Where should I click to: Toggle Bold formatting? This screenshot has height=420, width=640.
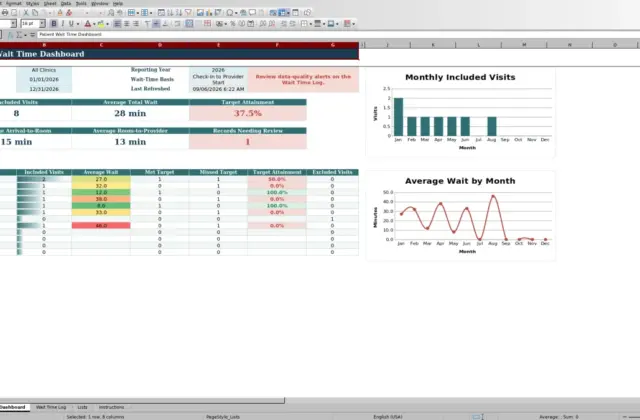[54, 24]
